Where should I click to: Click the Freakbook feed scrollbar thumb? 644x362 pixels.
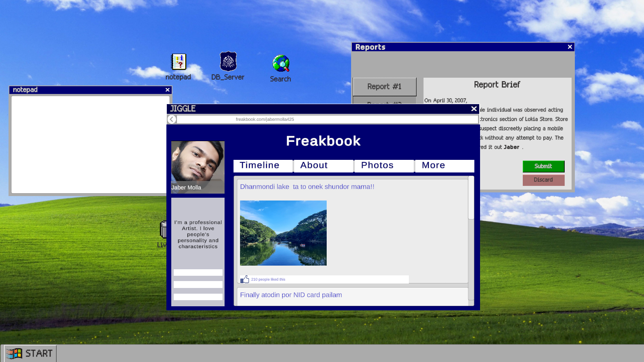(x=471, y=198)
